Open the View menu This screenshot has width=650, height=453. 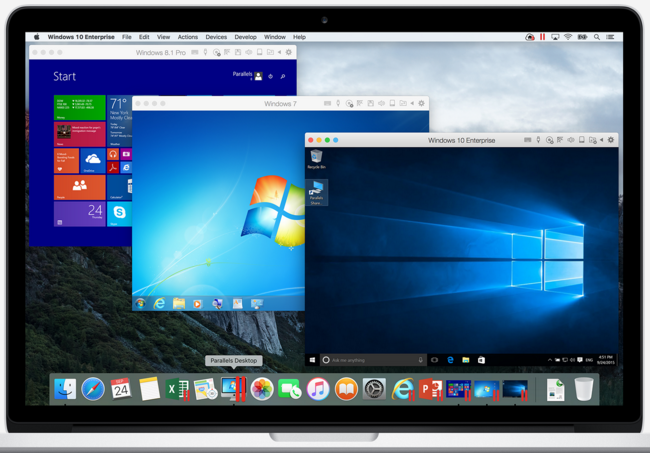coord(163,37)
